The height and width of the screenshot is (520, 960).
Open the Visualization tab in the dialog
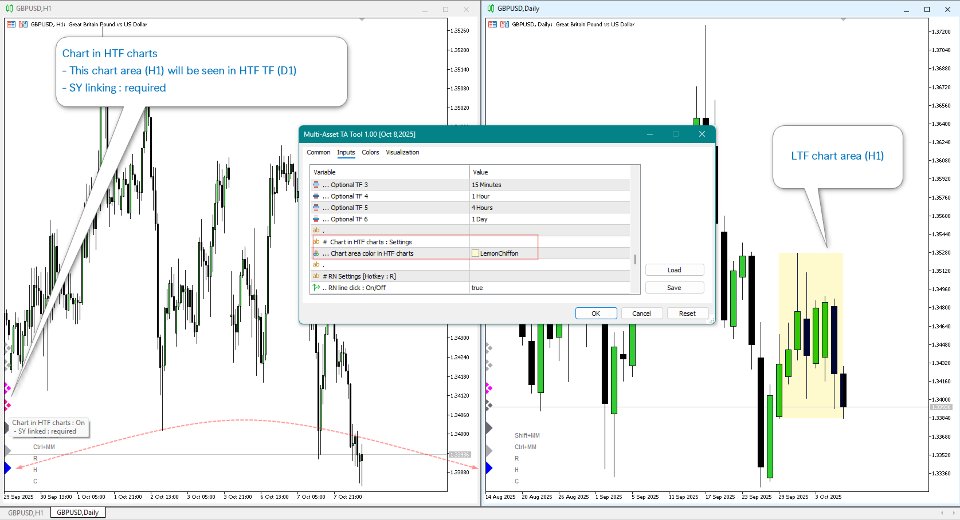click(402, 153)
